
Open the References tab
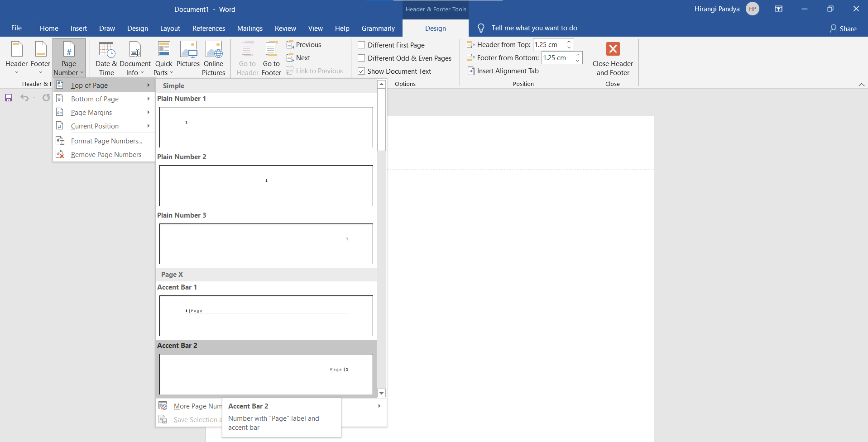(209, 29)
